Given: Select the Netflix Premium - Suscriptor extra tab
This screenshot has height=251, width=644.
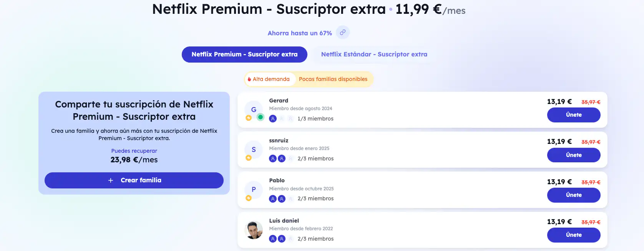Looking at the screenshot, I should tap(244, 54).
